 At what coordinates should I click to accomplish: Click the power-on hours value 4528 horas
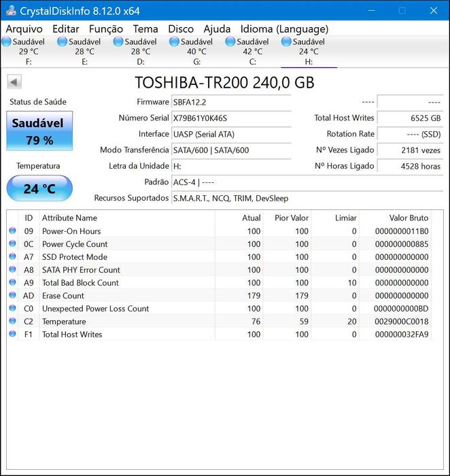click(x=410, y=167)
